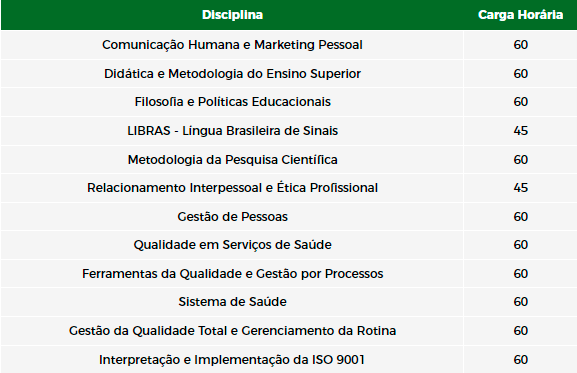Select LIBRAS - Língua Brasileira de Sinais
Viewport: 577px width, 373px height.
[232, 131]
